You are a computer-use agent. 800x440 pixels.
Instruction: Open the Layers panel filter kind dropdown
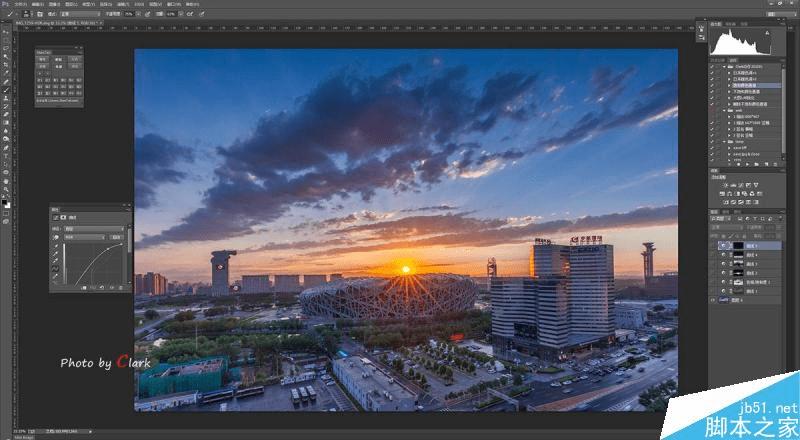[720, 219]
